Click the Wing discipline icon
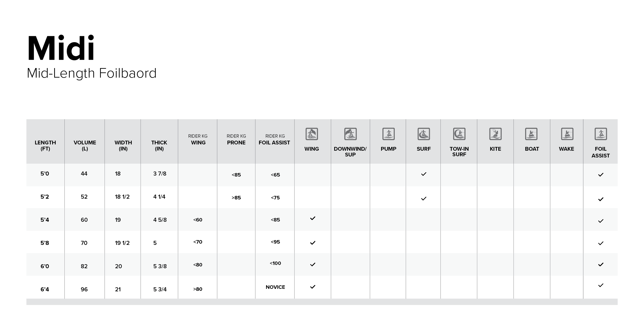The height and width of the screenshot is (328, 644). [x=312, y=134]
